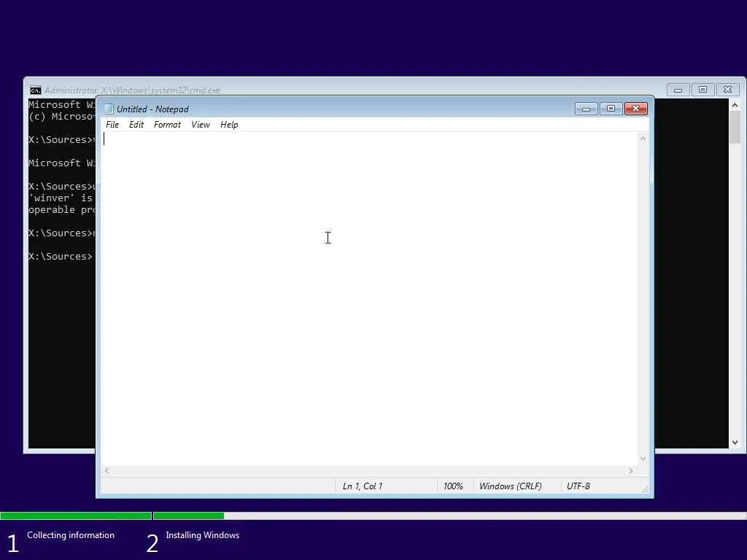This screenshot has height=560, width=747.
Task: Click the 100% zoom status entry
Action: click(x=453, y=486)
